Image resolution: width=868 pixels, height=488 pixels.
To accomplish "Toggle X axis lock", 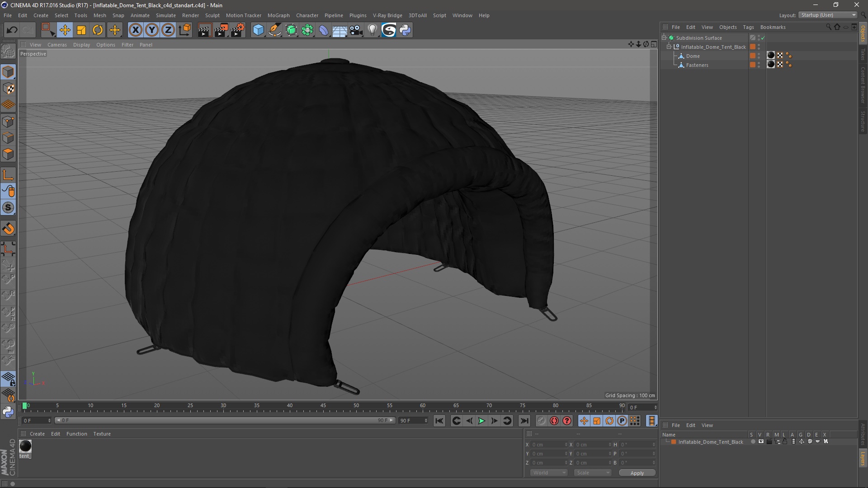I will [135, 30].
